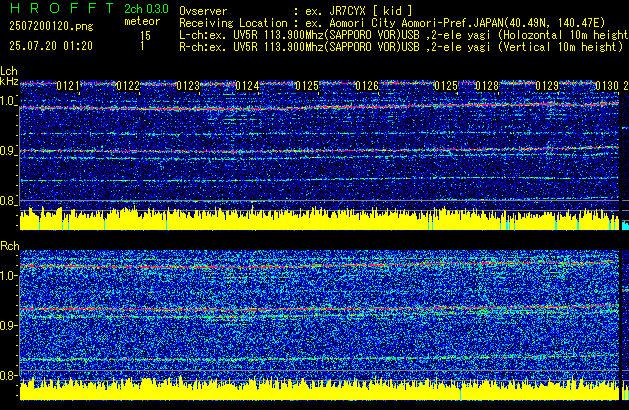Click the meteor label
Screen dimensions: 629x410
(x=142, y=21)
